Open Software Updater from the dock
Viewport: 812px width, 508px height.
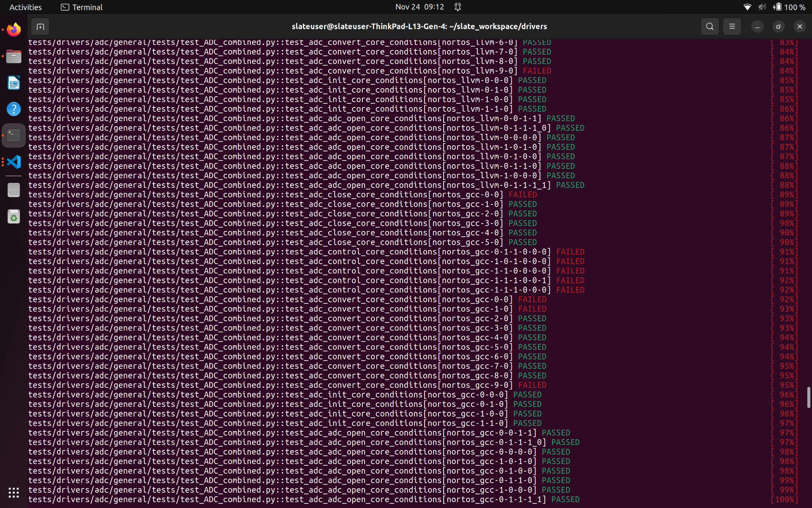coord(14,216)
